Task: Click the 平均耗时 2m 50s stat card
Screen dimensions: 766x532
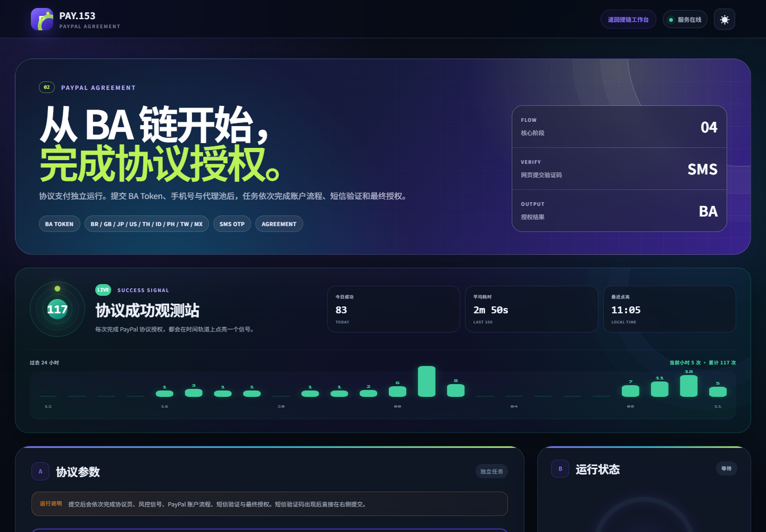Action: click(x=531, y=309)
